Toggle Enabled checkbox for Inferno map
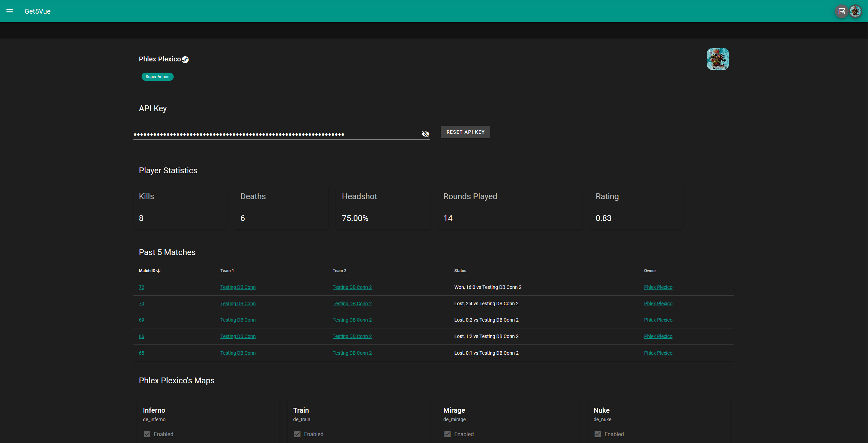This screenshot has height=443, width=868. pyautogui.click(x=147, y=434)
